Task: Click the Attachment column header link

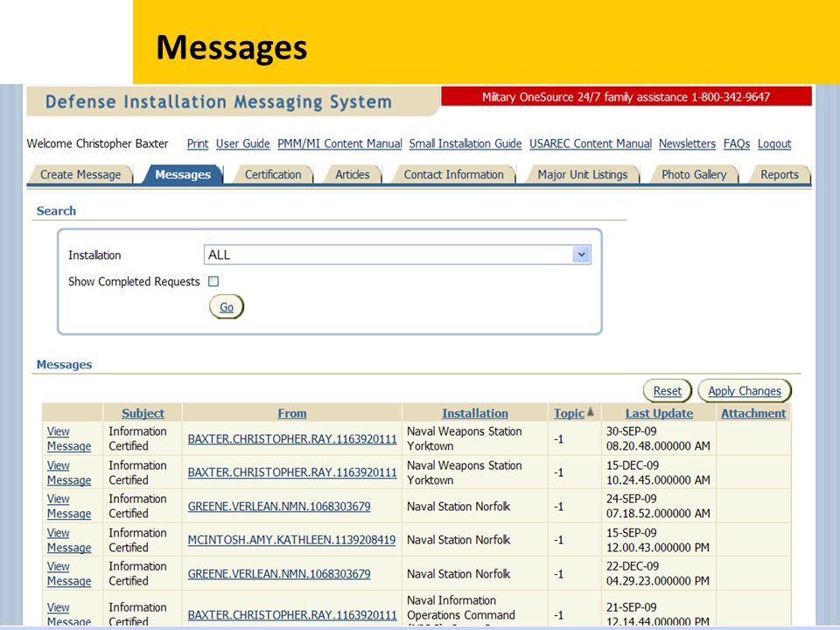Action: (753, 413)
